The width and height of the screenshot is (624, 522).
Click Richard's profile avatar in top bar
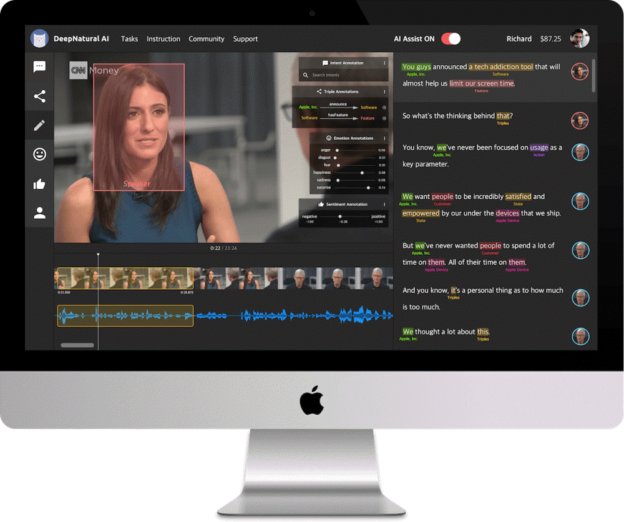pos(579,39)
